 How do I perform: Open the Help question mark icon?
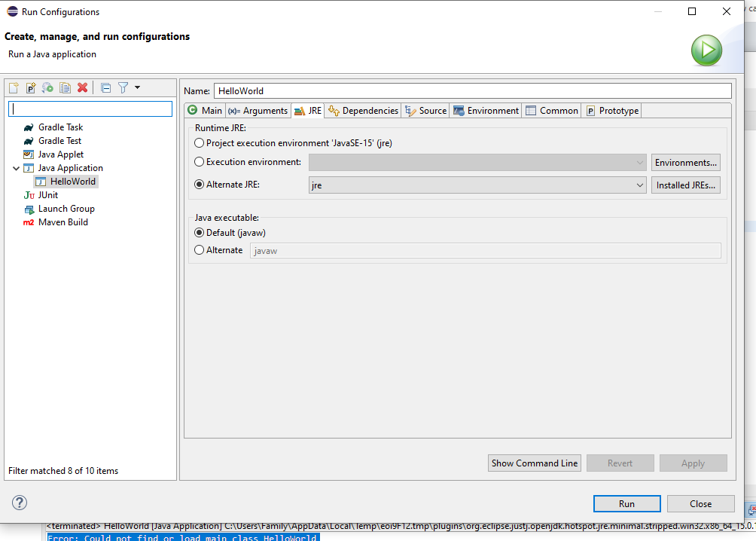[x=20, y=503]
